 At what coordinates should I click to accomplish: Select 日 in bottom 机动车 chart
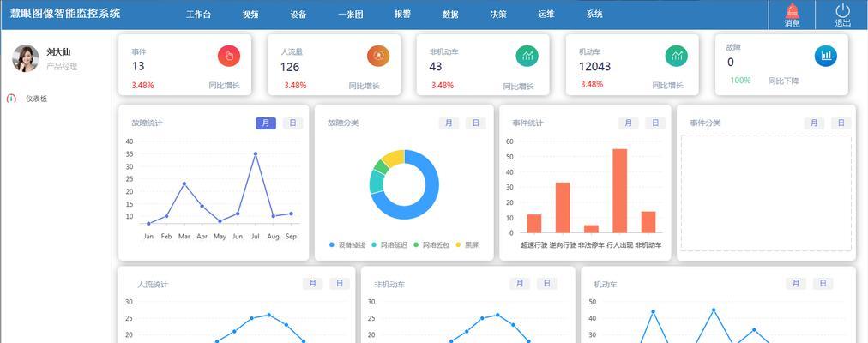[823, 284]
